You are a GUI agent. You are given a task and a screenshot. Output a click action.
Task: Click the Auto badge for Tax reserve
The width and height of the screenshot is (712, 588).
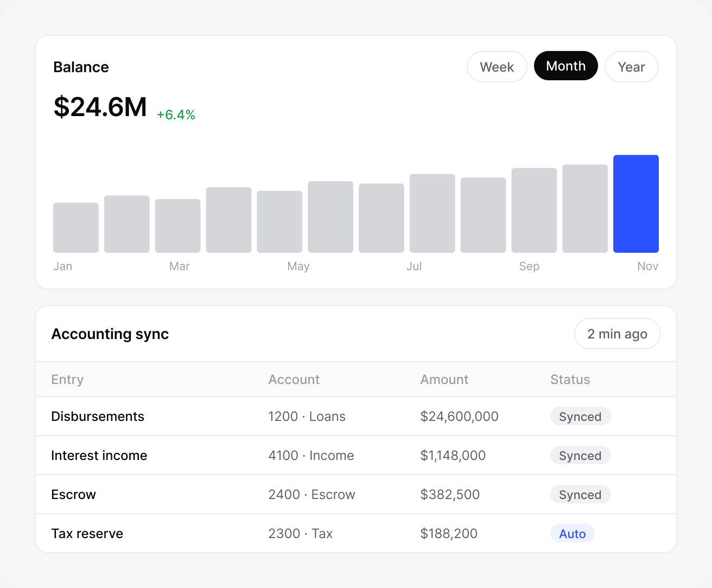(572, 534)
